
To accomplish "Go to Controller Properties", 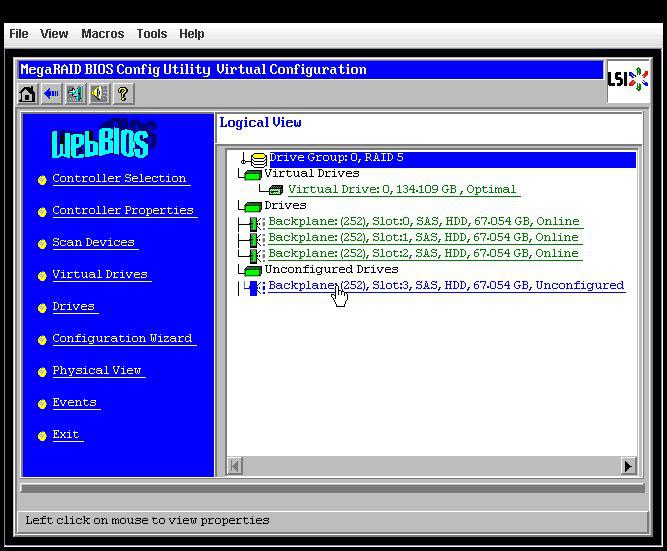I will click(x=123, y=211).
